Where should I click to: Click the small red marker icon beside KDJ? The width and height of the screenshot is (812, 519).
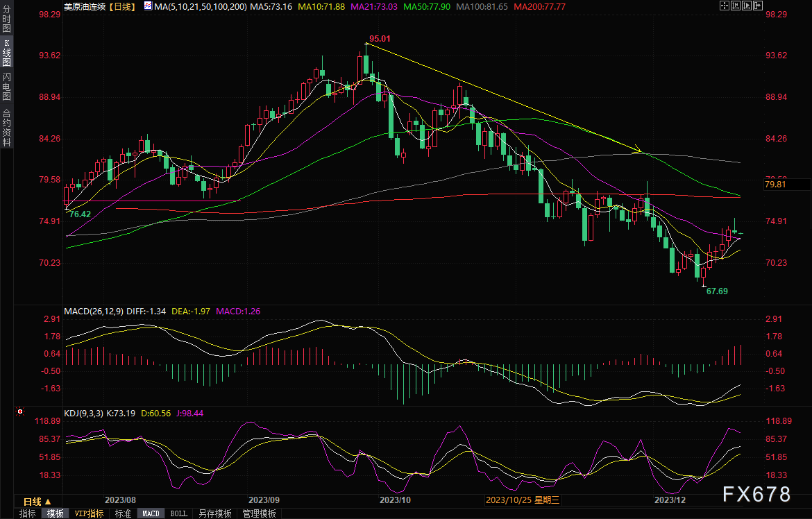click(x=20, y=412)
